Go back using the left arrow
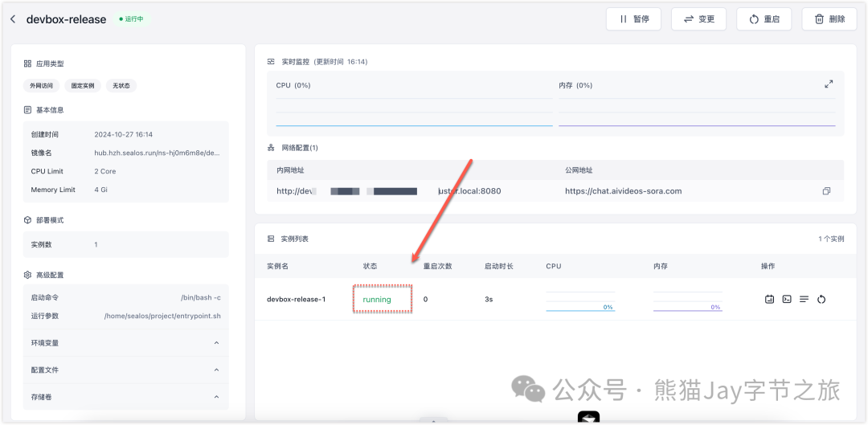Image resolution: width=868 pixels, height=425 pixels. [13, 19]
